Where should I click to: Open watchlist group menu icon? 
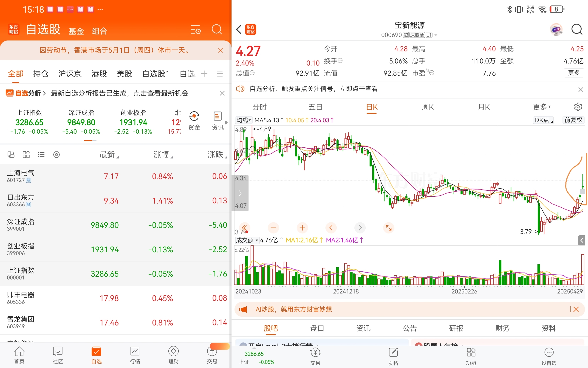click(x=220, y=74)
